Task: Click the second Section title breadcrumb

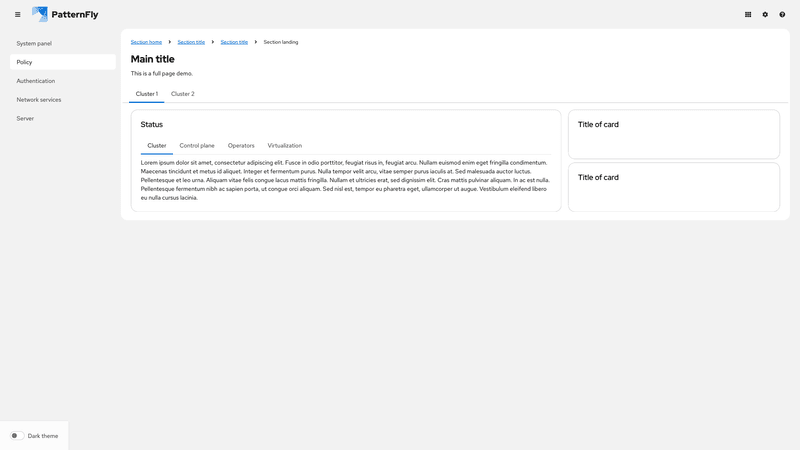Action: click(x=234, y=42)
